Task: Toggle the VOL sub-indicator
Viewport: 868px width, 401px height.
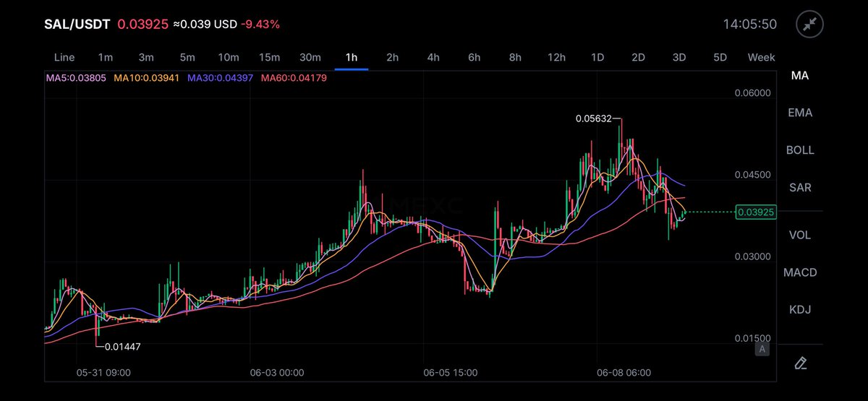Action: [800, 235]
